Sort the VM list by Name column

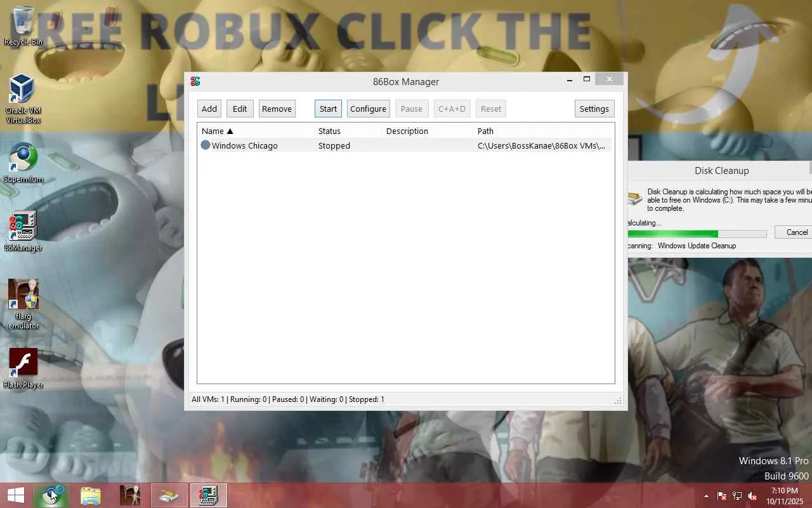[256, 131]
